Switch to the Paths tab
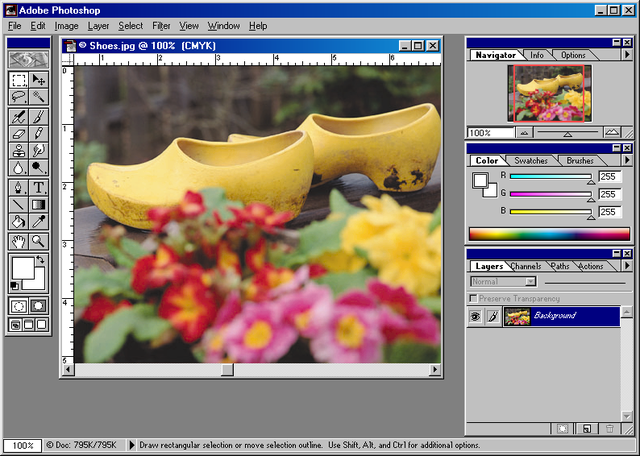Viewport: 640px width, 456px height. click(560, 266)
